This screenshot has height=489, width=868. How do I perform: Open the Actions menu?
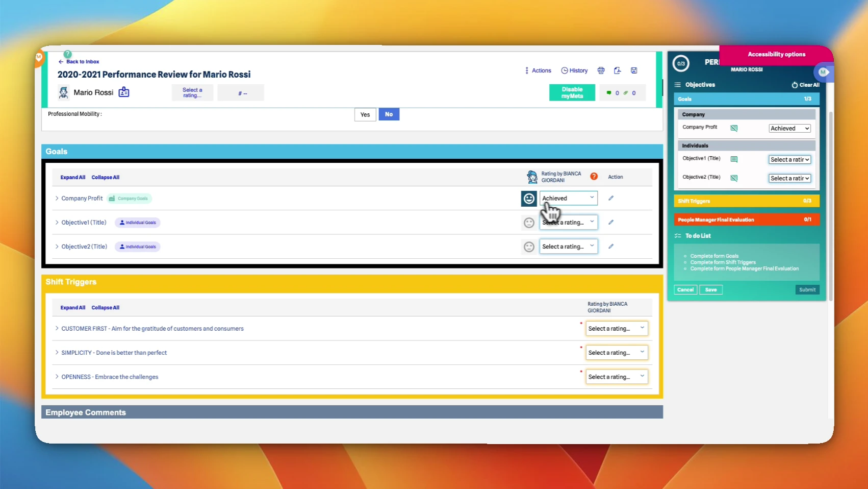pyautogui.click(x=538, y=70)
